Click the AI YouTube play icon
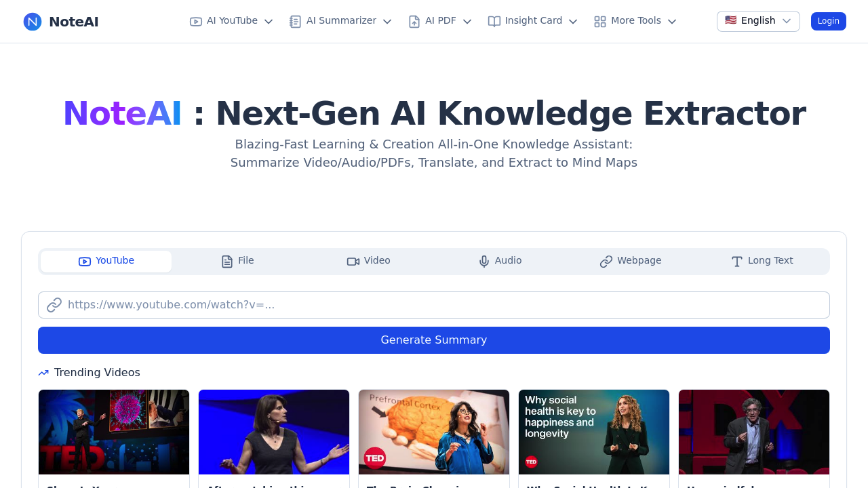Image resolution: width=868 pixels, height=488 pixels. (x=196, y=22)
